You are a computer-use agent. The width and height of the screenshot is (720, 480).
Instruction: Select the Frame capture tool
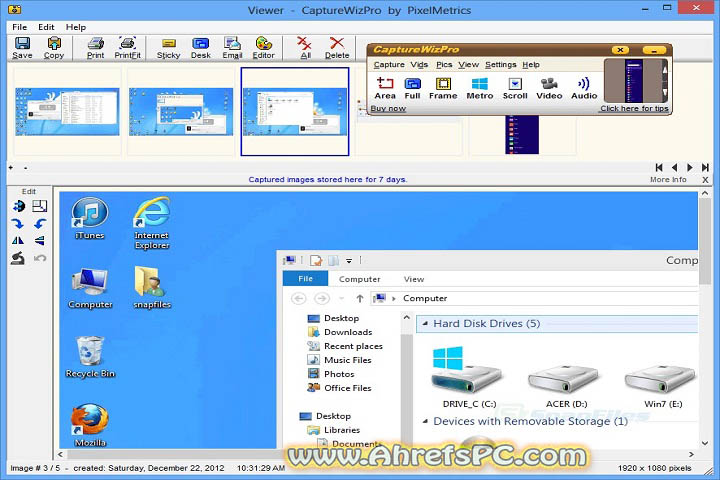443,88
